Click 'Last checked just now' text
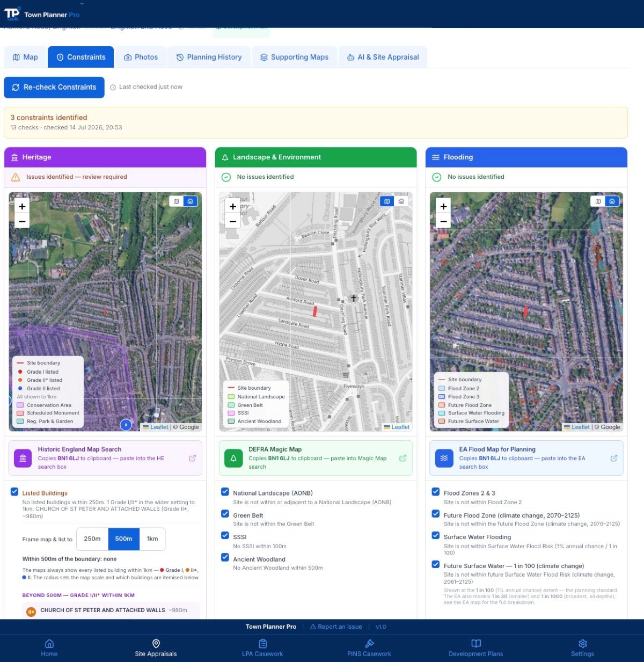Screen dimensions: 644x662 [151, 87]
